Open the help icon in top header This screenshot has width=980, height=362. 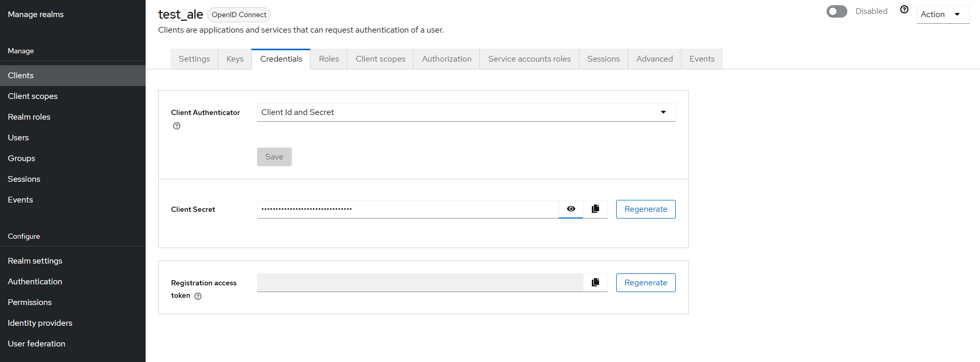pyautogui.click(x=904, y=10)
